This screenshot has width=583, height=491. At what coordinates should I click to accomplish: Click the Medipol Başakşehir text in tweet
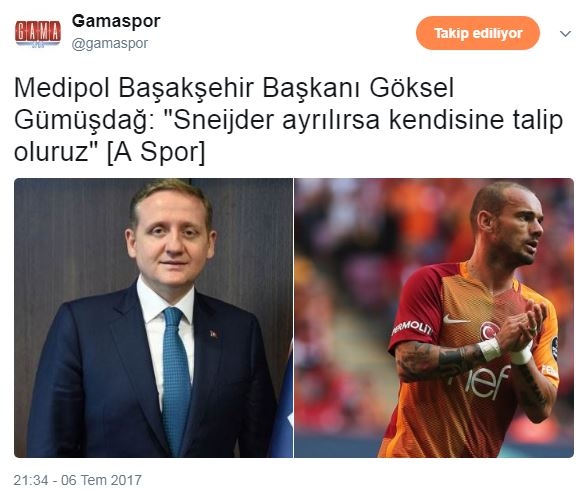pyautogui.click(x=134, y=88)
